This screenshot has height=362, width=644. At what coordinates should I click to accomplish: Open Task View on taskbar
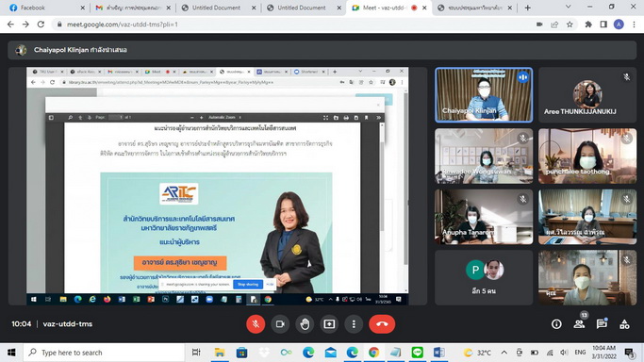196,353
